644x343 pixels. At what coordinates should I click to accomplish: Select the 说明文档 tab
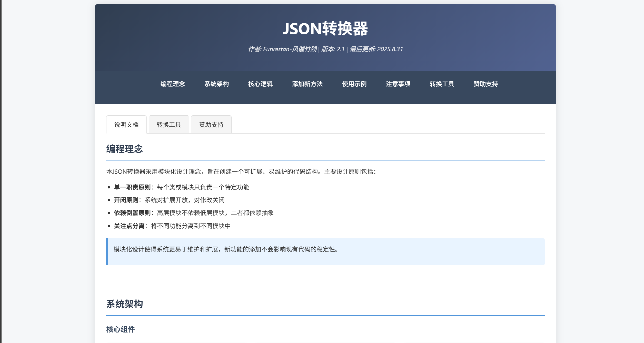click(x=126, y=124)
